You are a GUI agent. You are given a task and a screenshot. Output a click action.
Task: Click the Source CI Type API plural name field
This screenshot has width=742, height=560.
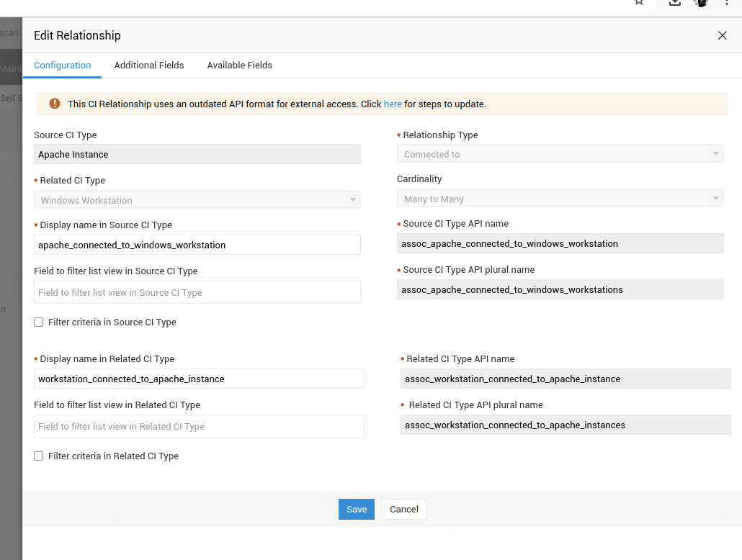tap(560, 289)
